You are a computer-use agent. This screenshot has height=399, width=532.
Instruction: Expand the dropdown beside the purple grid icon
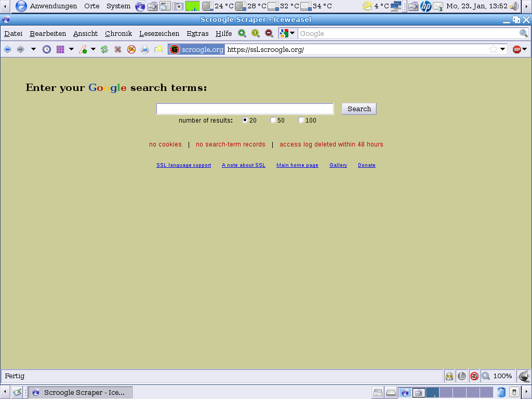(71, 49)
